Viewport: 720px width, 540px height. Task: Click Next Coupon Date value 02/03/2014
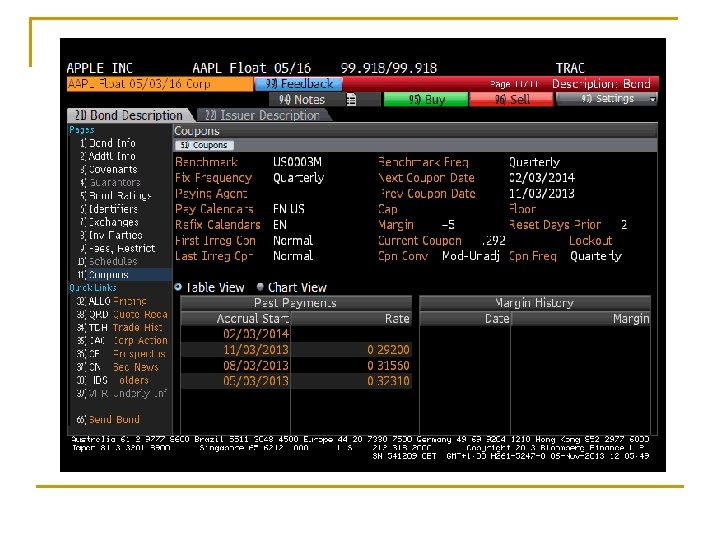click(x=542, y=178)
